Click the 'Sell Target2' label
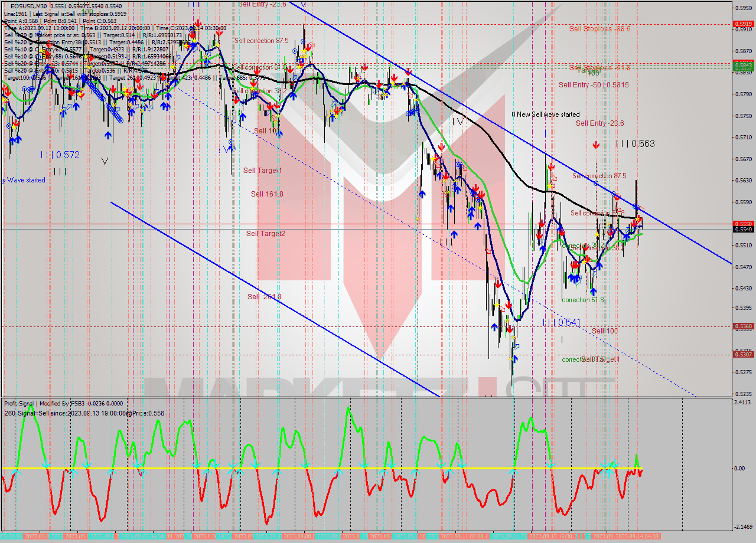This screenshot has height=543, width=756. (x=266, y=234)
